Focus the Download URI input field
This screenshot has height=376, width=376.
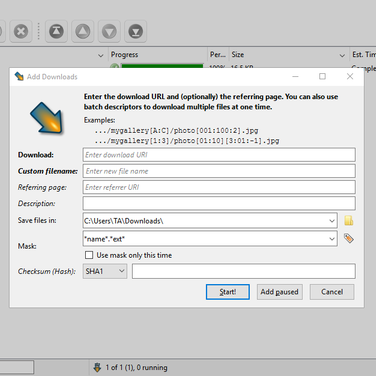click(219, 155)
